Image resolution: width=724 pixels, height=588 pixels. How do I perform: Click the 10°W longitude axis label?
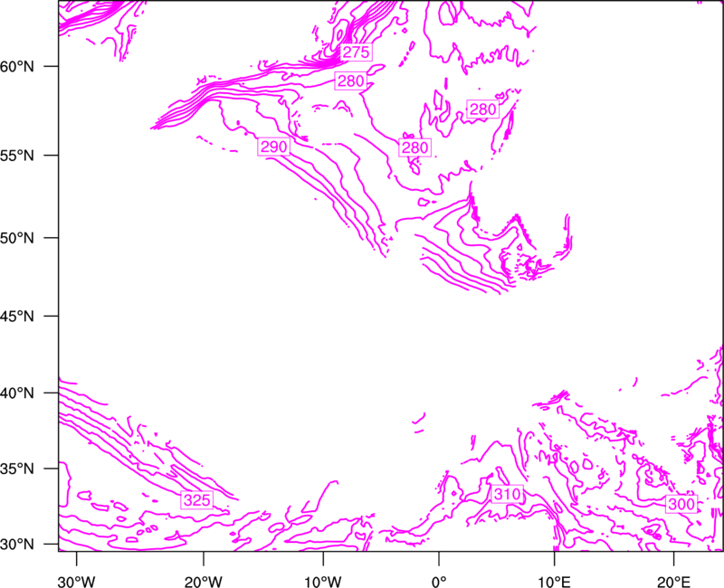323,582
